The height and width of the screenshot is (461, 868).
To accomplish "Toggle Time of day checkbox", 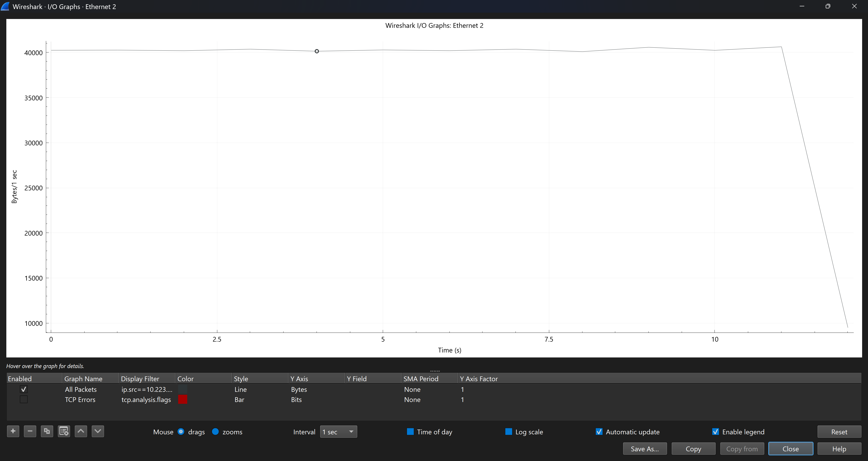I will [410, 432].
